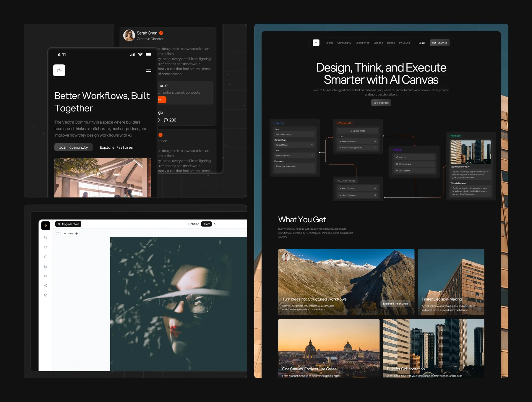Click the video add icon in sidebar
The height and width of the screenshot is (402, 532).
point(46,276)
